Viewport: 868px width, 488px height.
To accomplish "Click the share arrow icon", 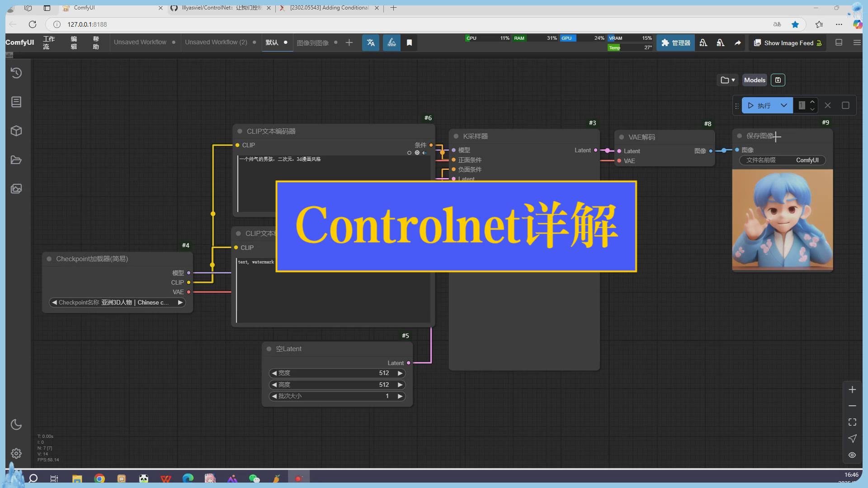I will pyautogui.click(x=738, y=42).
